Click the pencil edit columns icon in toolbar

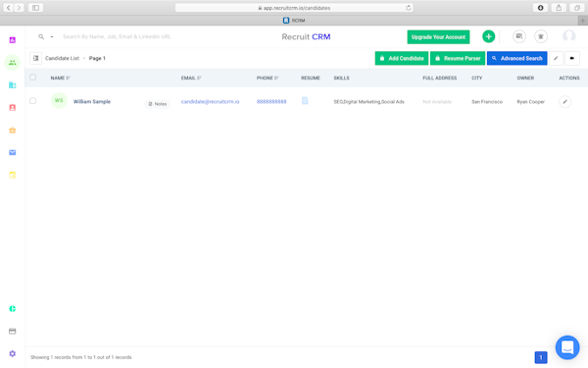556,58
